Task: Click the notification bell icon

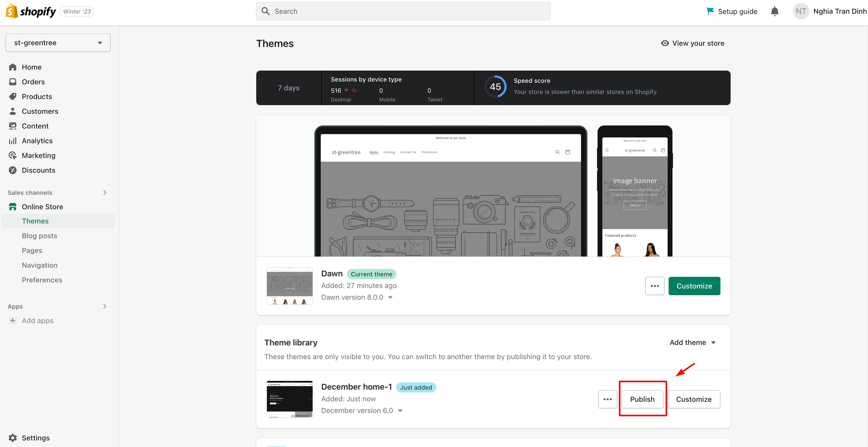Action: [775, 11]
